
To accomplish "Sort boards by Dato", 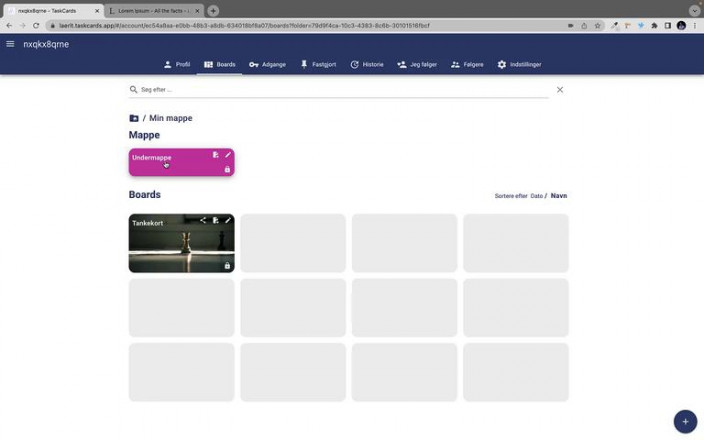I will [536, 196].
